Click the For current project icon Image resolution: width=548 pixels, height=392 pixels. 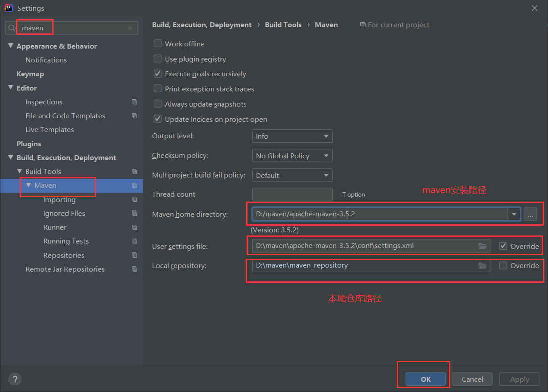coord(363,25)
